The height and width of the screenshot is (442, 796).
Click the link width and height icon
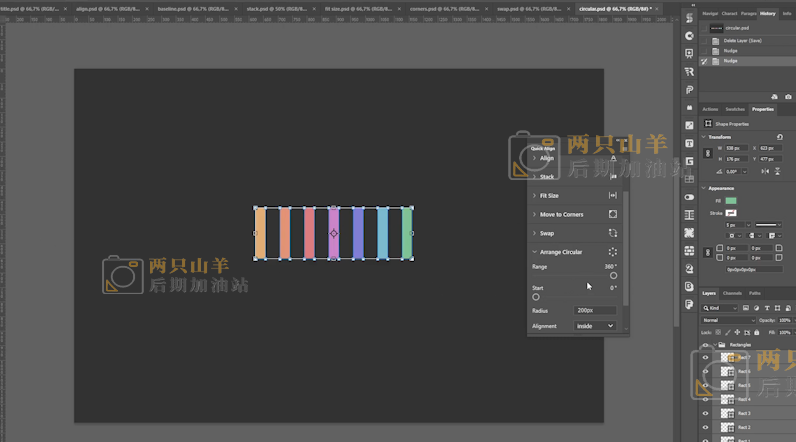pos(708,153)
